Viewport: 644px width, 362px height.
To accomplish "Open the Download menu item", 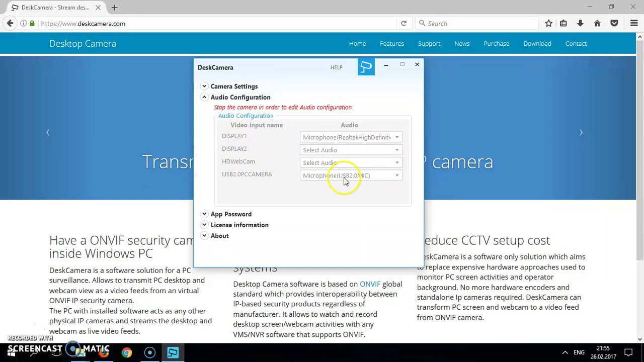I will (537, 44).
